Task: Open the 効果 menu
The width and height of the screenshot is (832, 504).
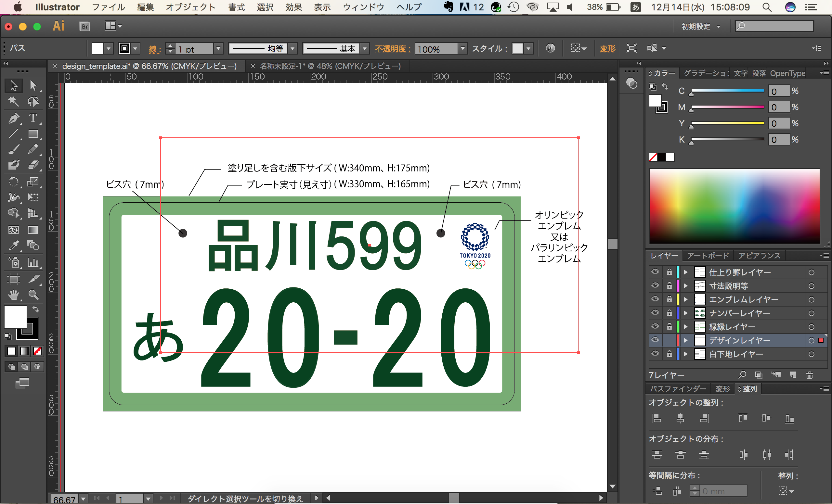Action: 293,7
